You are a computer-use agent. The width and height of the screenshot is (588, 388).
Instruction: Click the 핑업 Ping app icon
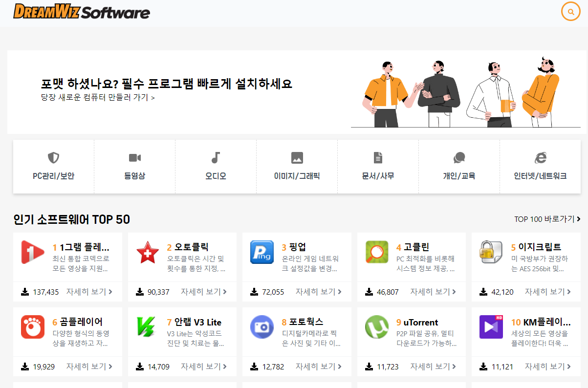261,252
